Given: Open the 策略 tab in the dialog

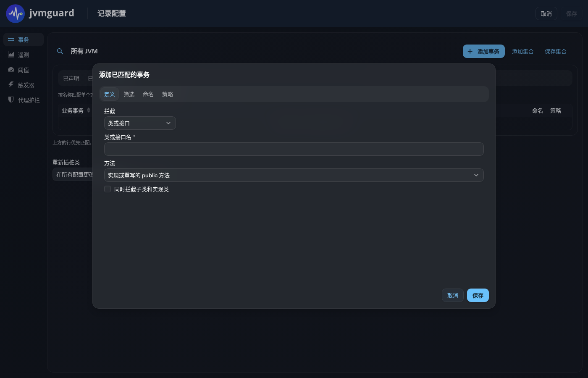Looking at the screenshot, I should coord(168,94).
